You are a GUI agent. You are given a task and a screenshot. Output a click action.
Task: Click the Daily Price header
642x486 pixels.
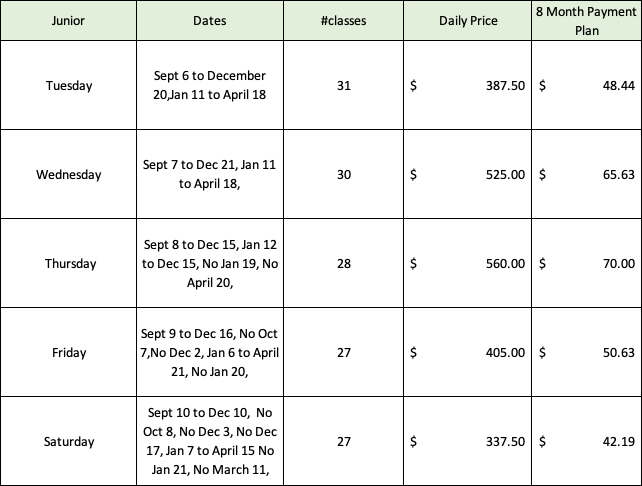(x=468, y=20)
